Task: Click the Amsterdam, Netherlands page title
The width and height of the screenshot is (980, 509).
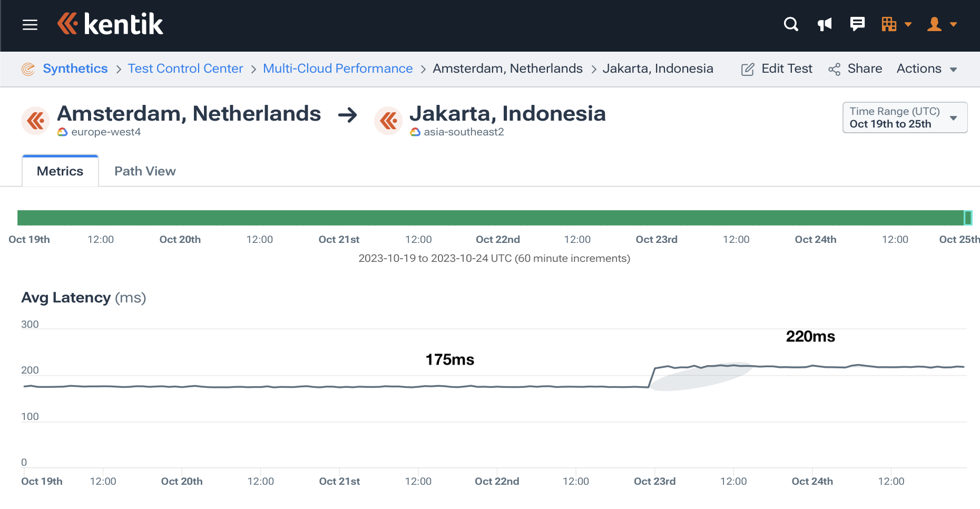Action: click(189, 114)
